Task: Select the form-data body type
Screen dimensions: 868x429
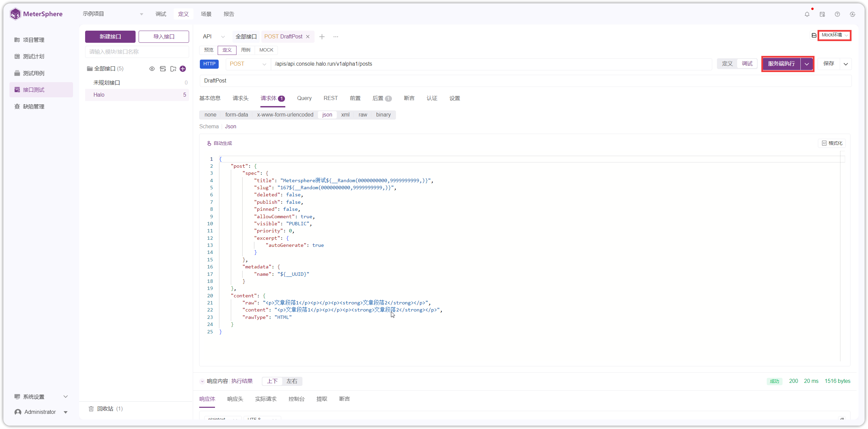Action: (x=237, y=115)
